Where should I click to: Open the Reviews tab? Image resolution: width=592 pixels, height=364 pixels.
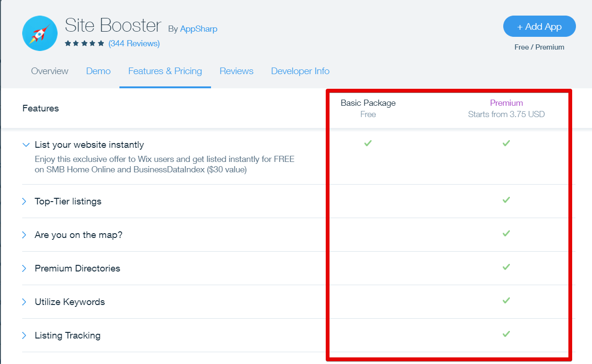[237, 71]
